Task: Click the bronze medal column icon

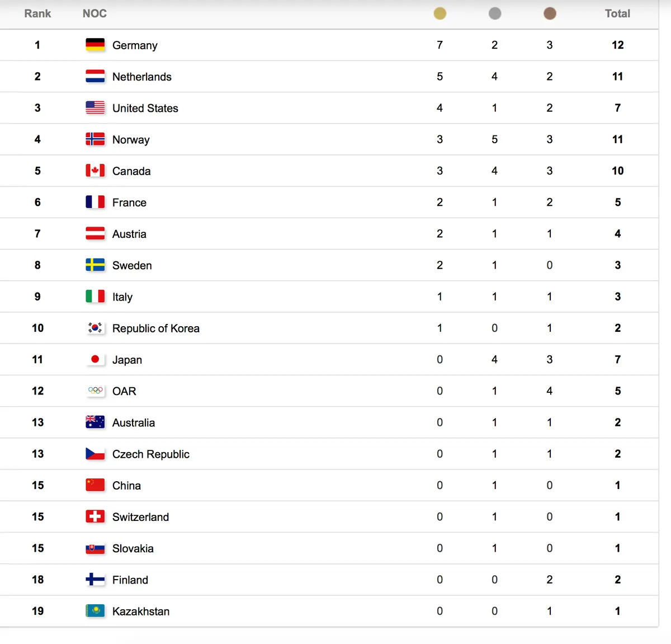Action: 550,13
